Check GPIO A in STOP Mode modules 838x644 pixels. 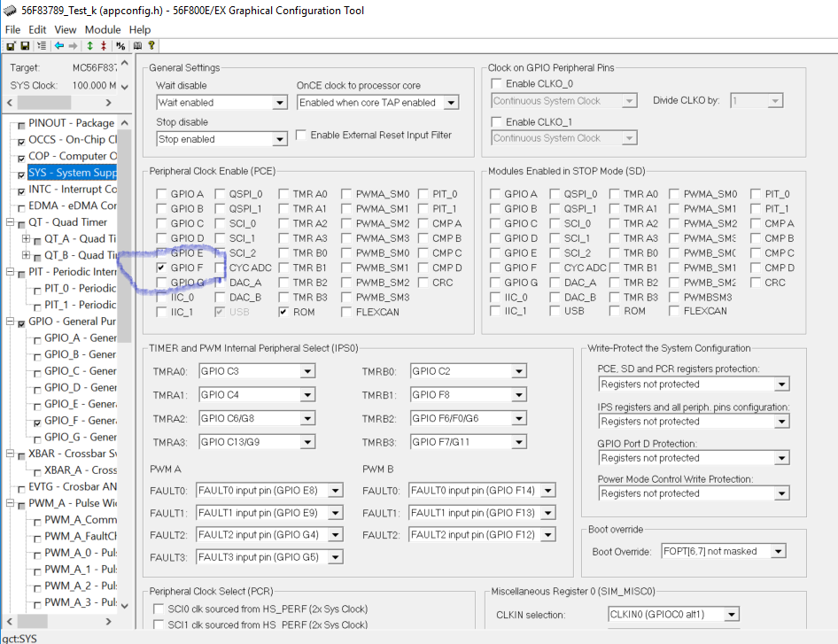click(x=495, y=193)
